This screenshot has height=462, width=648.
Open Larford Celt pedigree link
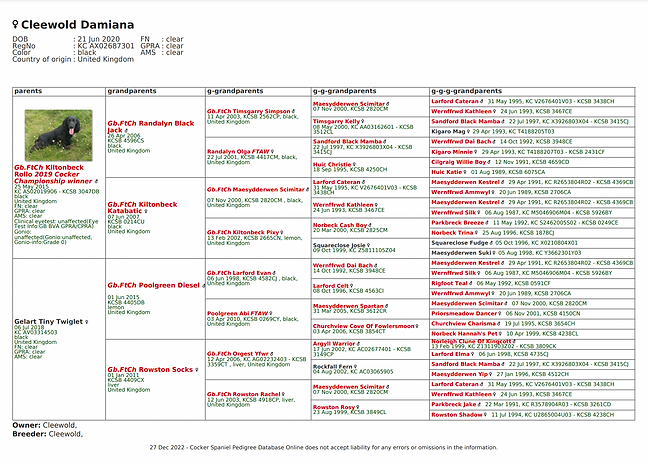coord(331,286)
